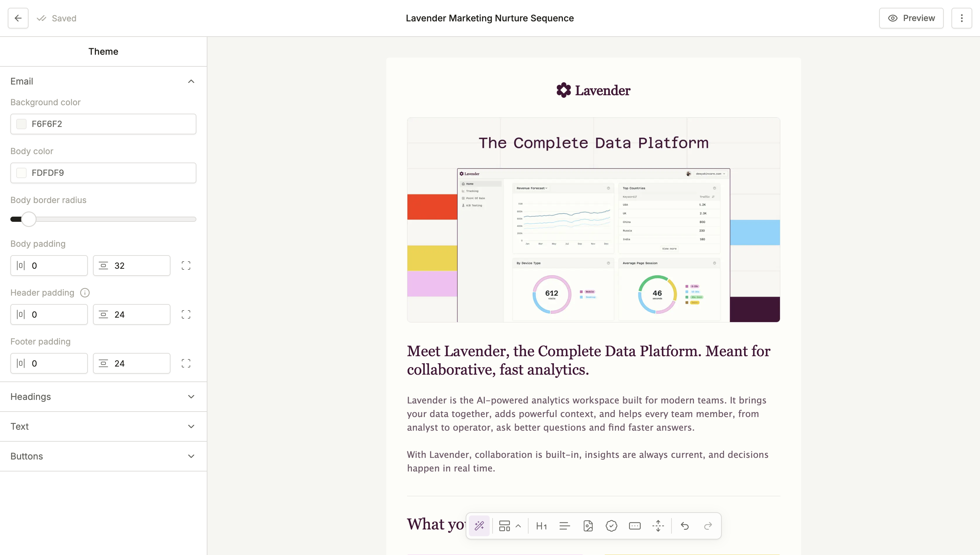
Task: Toggle individual sides for Header padding
Action: pos(186,314)
